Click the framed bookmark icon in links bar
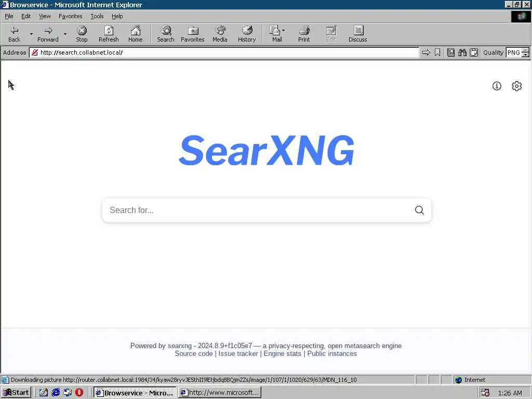 450,52
